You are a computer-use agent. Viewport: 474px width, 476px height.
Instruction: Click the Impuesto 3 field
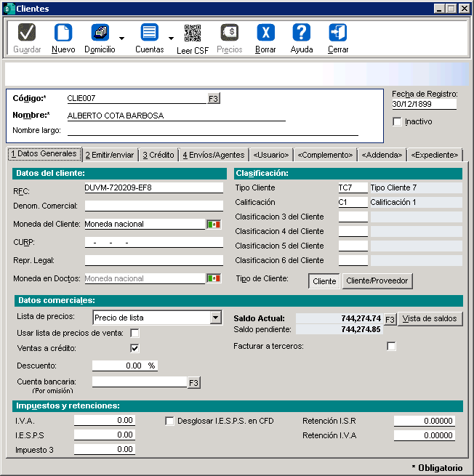tap(105, 449)
